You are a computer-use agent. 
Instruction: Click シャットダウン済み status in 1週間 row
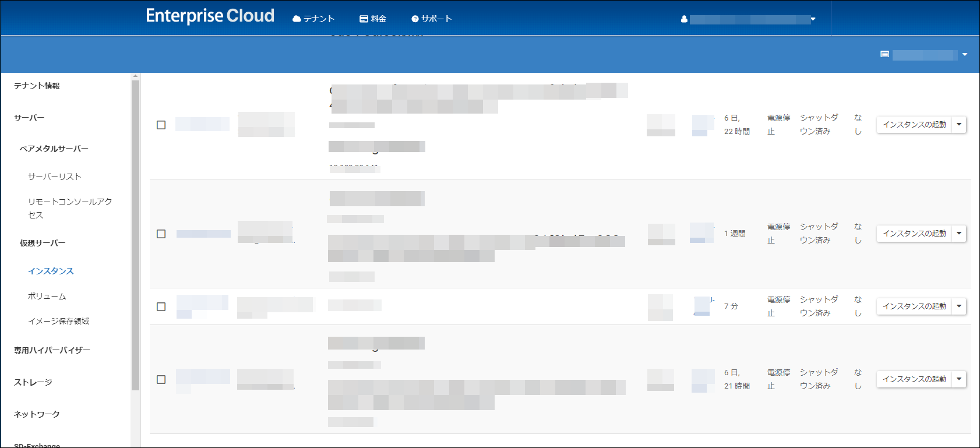(x=819, y=234)
